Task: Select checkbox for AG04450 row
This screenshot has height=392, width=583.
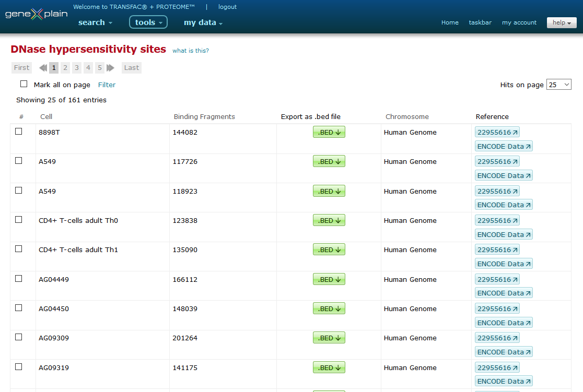Action: [x=19, y=308]
